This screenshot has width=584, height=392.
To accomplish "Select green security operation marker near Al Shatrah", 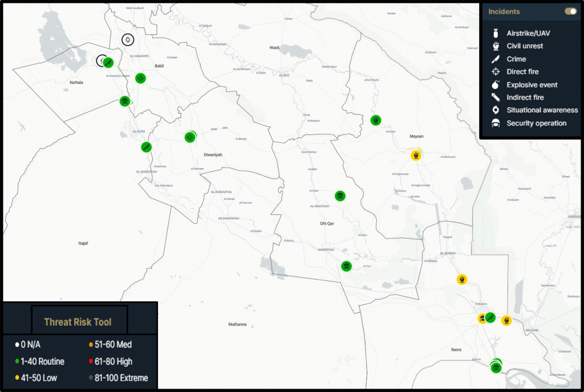I will coord(340,196).
